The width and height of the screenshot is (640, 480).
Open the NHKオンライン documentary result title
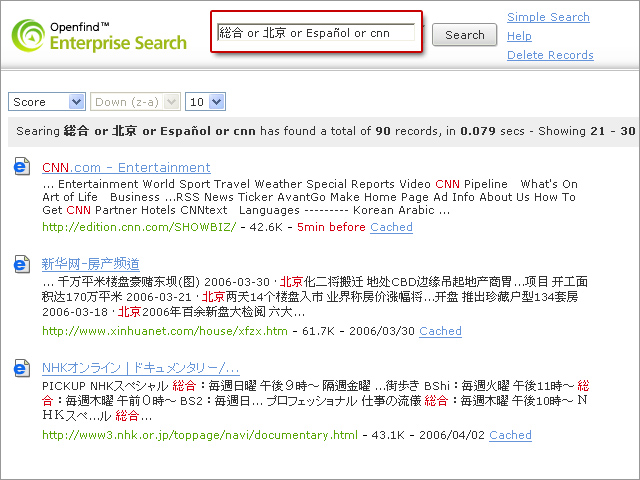140,368
